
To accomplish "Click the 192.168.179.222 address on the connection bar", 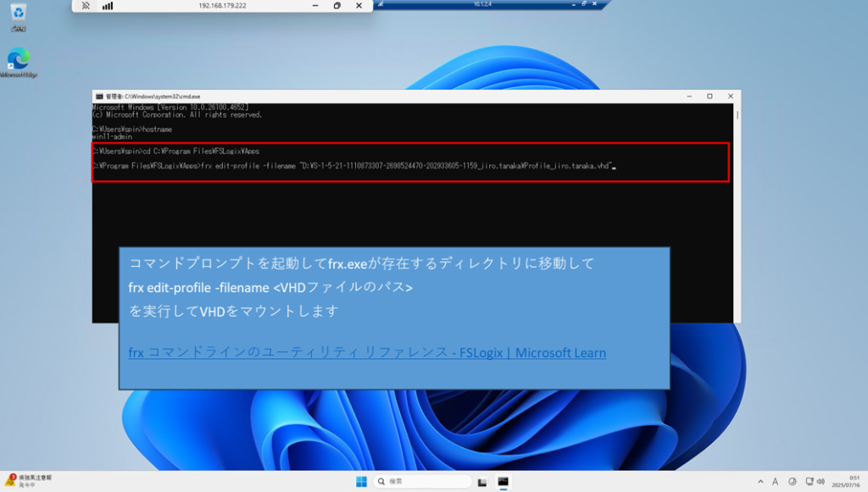I will pyautogui.click(x=223, y=6).
